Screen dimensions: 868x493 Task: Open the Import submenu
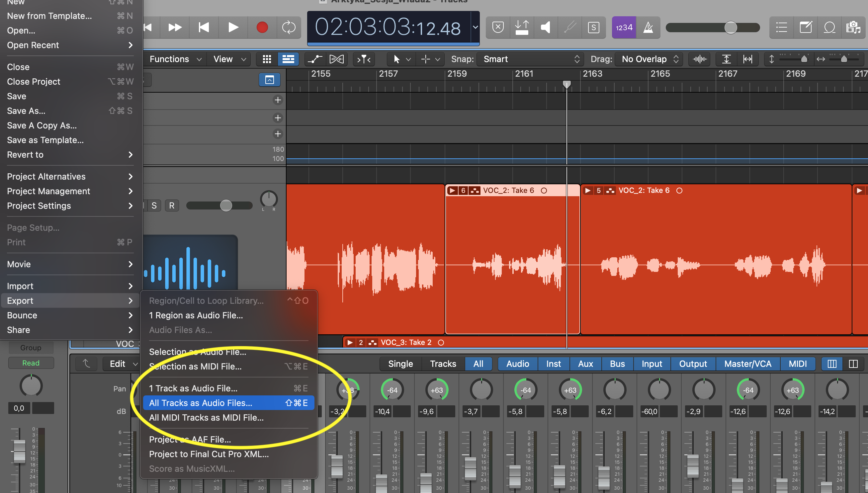pos(70,286)
